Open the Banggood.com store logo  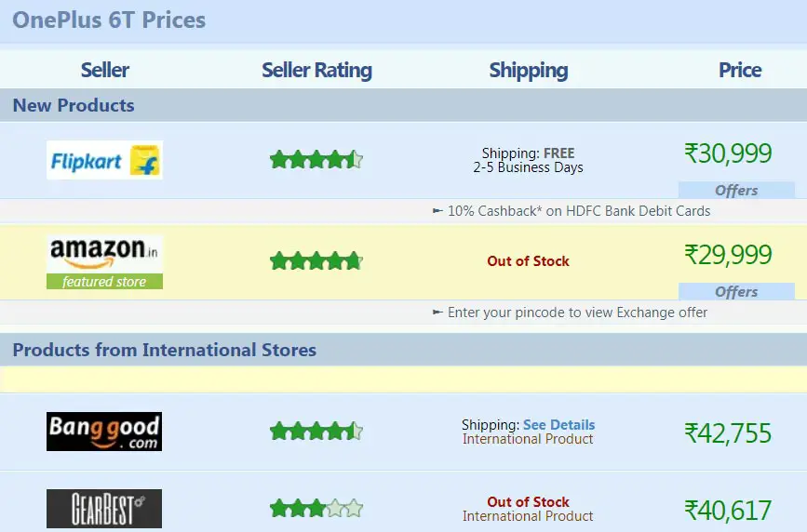click(x=104, y=432)
